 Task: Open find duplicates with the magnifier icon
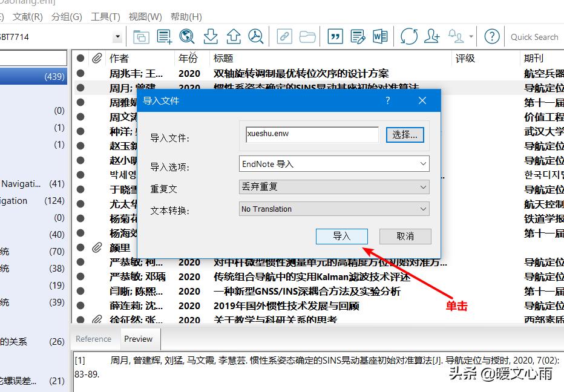point(255,36)
